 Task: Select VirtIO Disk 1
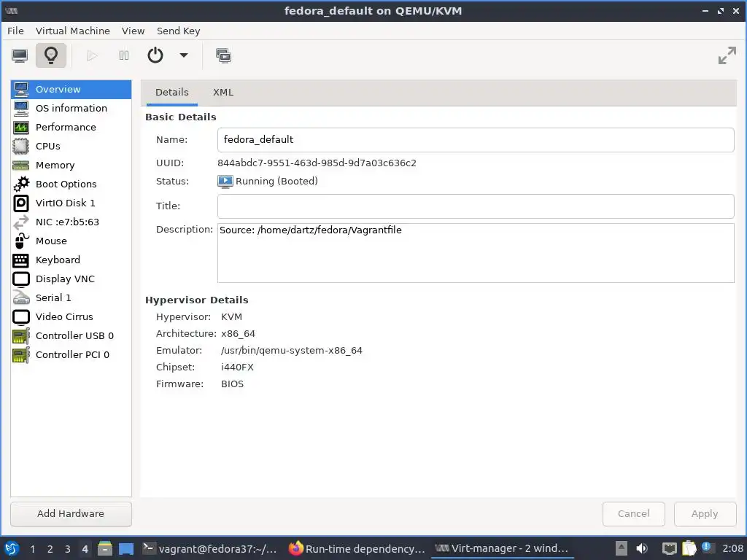click(x=71, y=203)
